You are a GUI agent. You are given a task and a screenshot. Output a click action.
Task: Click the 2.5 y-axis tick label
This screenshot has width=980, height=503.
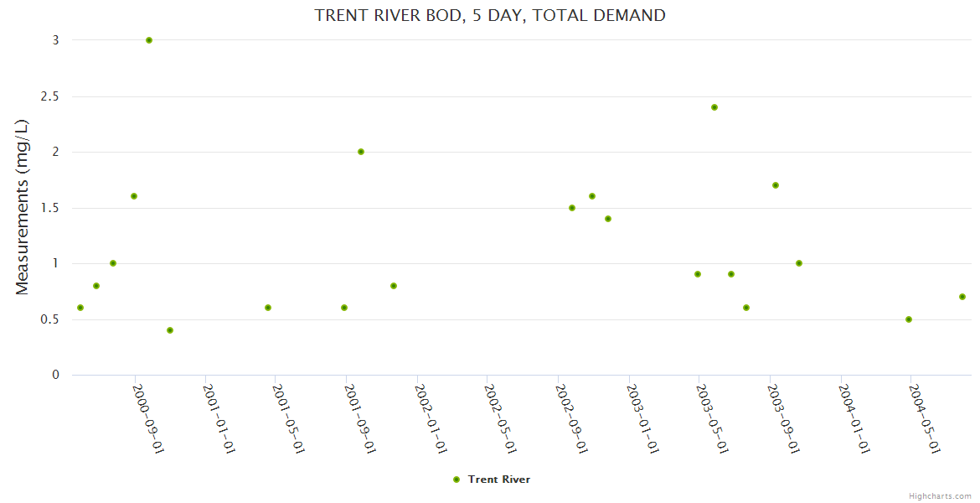[50, 96]
